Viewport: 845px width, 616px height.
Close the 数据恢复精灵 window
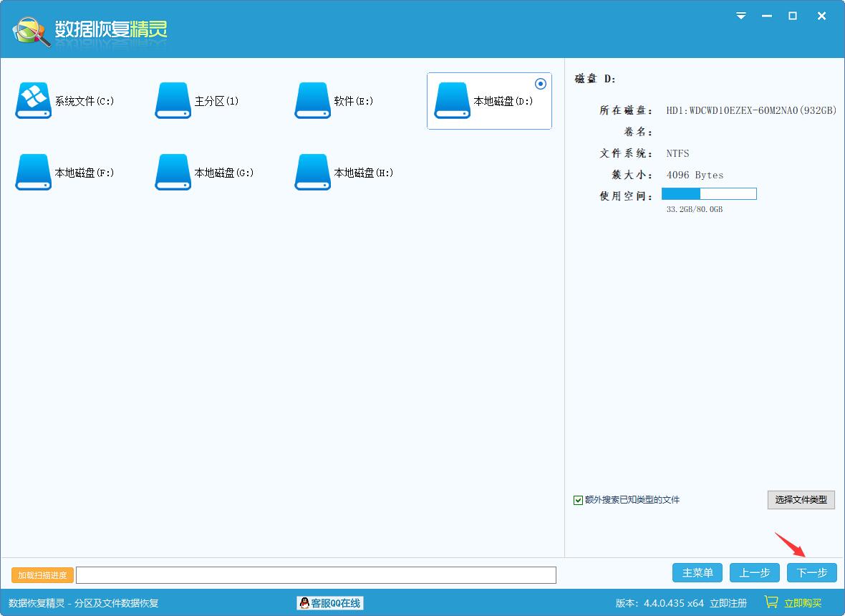pos(821,16)
